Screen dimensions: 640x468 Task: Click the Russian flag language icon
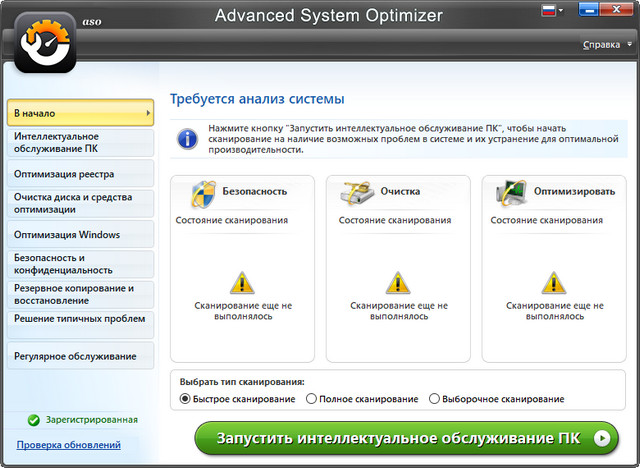tap(549, 10)
